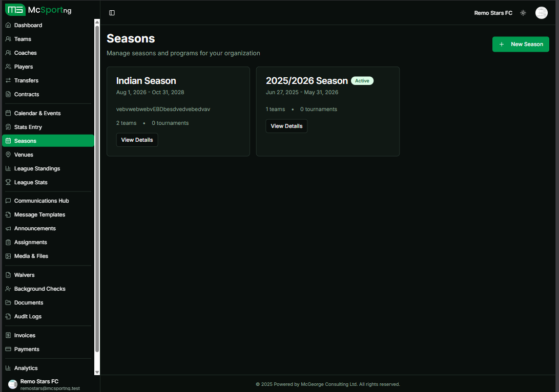This screenshot has width=559, height=392.
Task: Toggle the sidebar collapse panel button
Action: pyautogui.click(x=112, y=13)
